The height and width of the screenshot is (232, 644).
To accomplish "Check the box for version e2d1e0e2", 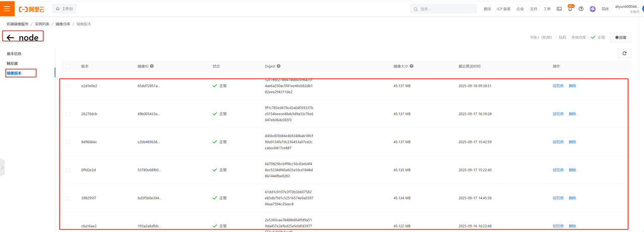I will point(68,86).
